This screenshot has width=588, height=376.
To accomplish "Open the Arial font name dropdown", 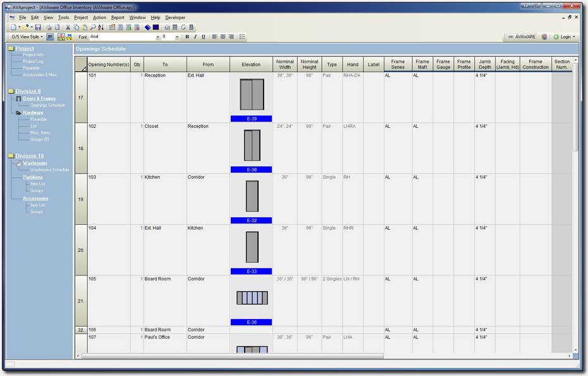I will [x=157, y=37].
